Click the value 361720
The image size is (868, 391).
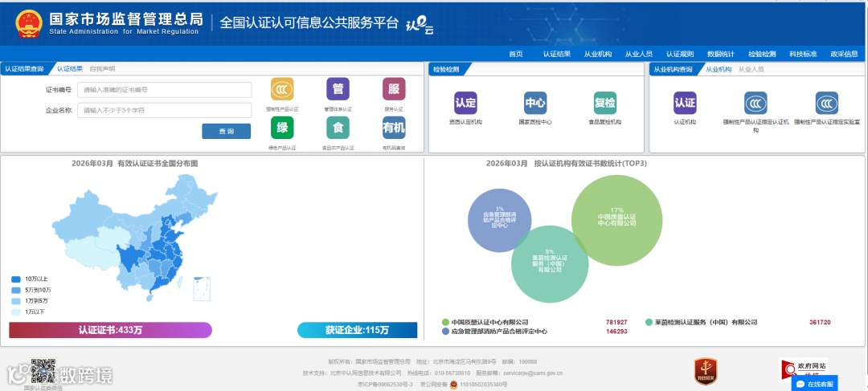click(820, 322)
